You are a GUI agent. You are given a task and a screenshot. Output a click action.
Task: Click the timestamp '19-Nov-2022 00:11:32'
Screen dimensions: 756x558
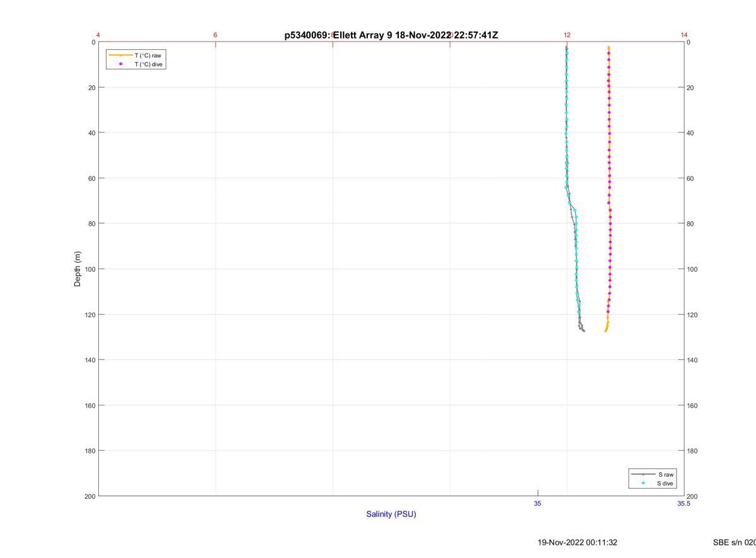(x=577, y=542)
